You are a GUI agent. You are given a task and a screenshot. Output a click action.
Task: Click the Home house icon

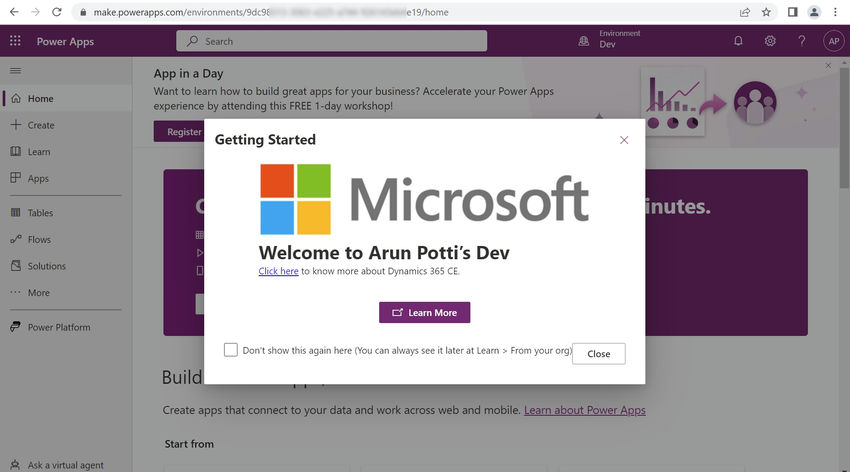point(16,98)
